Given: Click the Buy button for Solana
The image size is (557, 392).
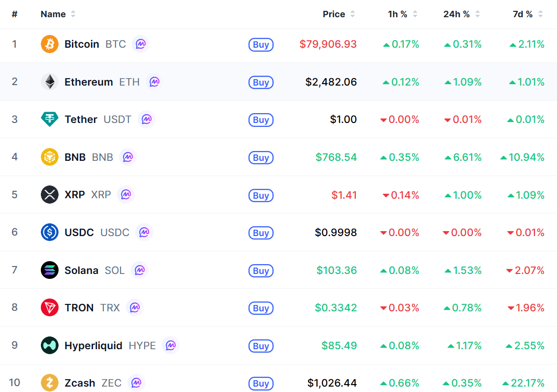Looking at the screenshot, I should [261, 271].
